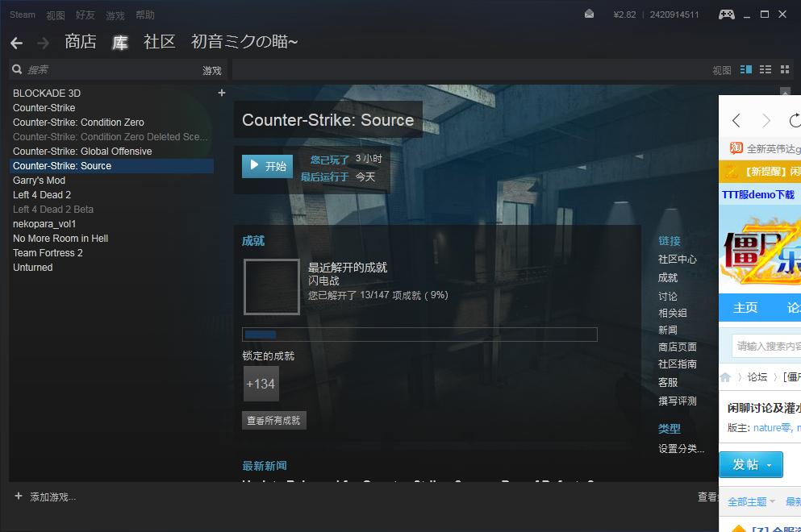Open the 相关组 link

coord(672,313)
